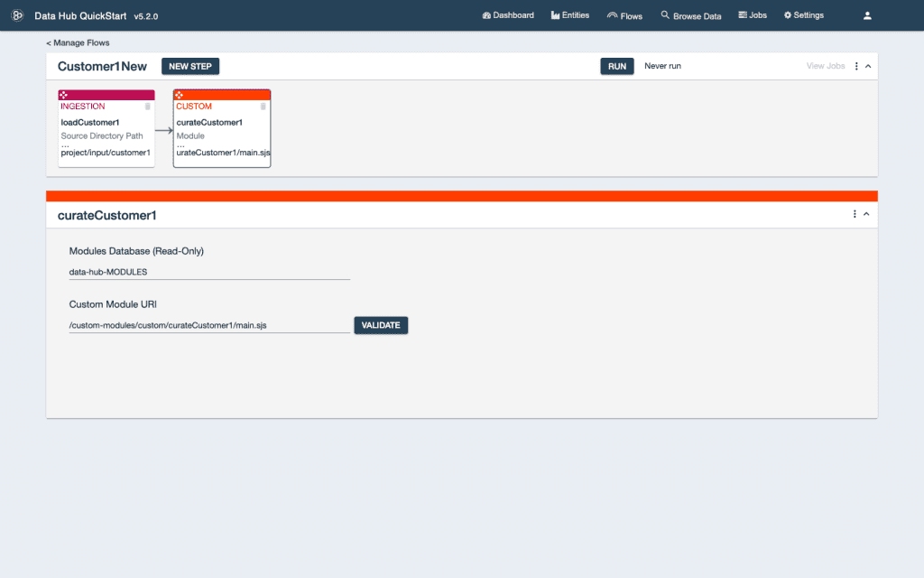The height and width of the screenshot is (578, 924).
Task: Open the Jobs page
Action: (752, 15)
